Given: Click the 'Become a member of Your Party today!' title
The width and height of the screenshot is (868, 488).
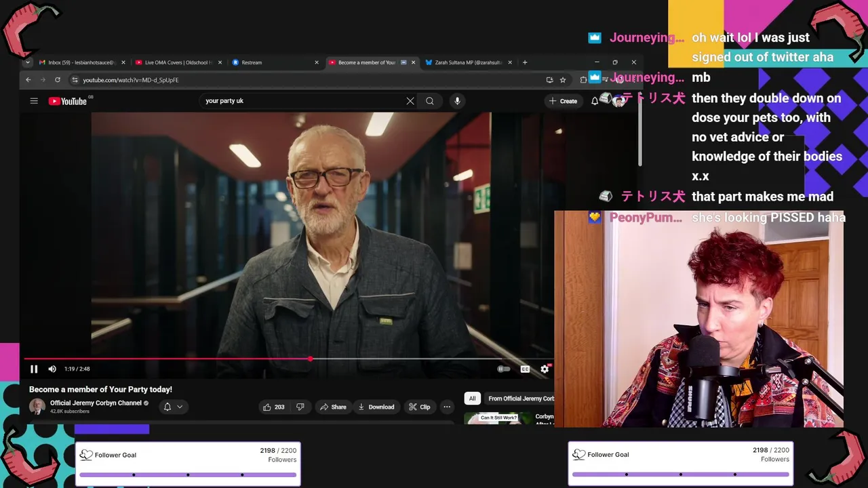Looking at the screenshot, I should (x=100, y=390).
